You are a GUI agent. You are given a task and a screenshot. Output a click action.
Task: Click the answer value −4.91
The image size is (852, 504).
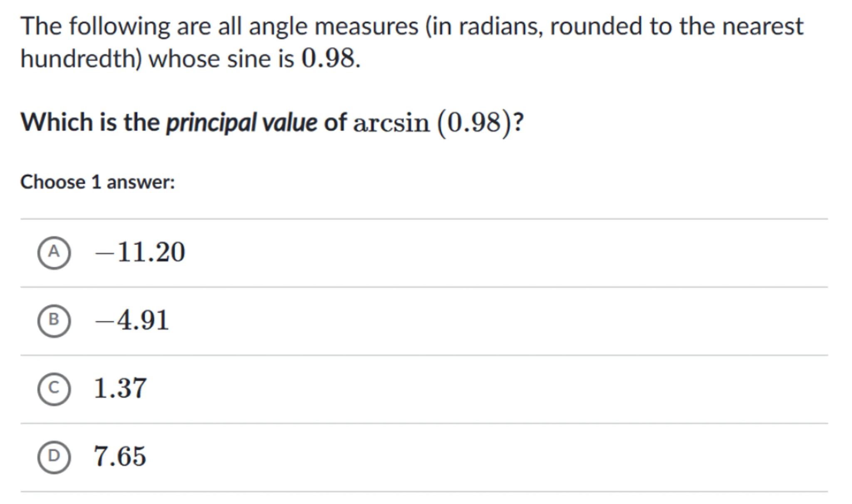pos(132,321)
